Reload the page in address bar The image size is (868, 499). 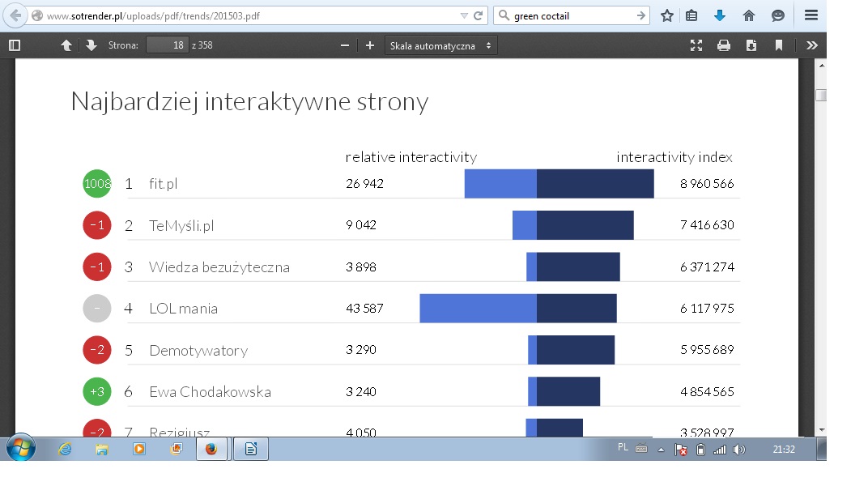click(x=479, y=15)
